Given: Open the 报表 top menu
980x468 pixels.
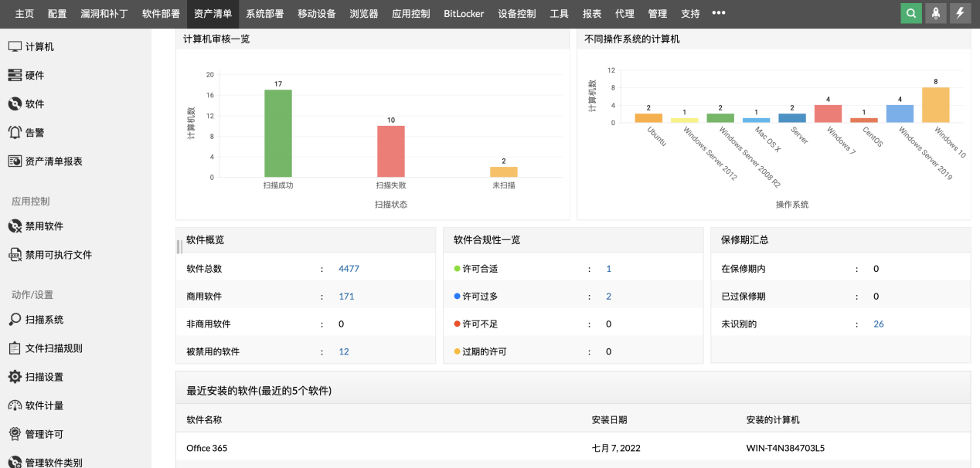Looking at the screenshot, I should point(592,14).
